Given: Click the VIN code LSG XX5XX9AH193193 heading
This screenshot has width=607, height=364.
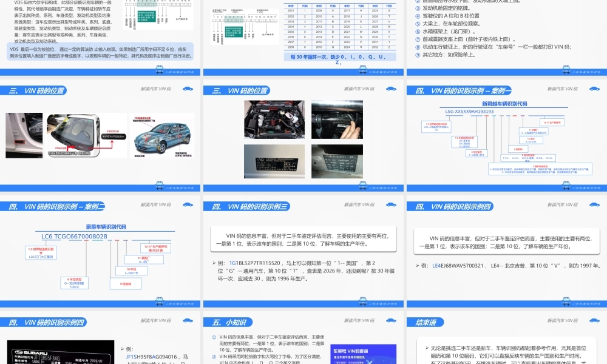Looking at the screenshot, I should click(469, 112).
